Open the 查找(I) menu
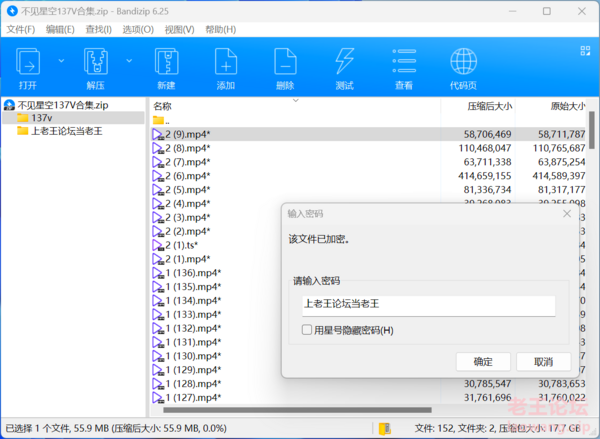The image size is (600, 439). pos(98,29)
